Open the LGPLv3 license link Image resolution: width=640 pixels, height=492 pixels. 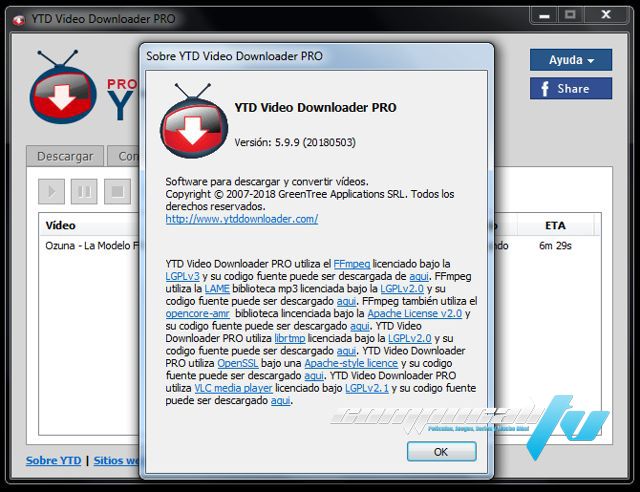coord(182,276)
